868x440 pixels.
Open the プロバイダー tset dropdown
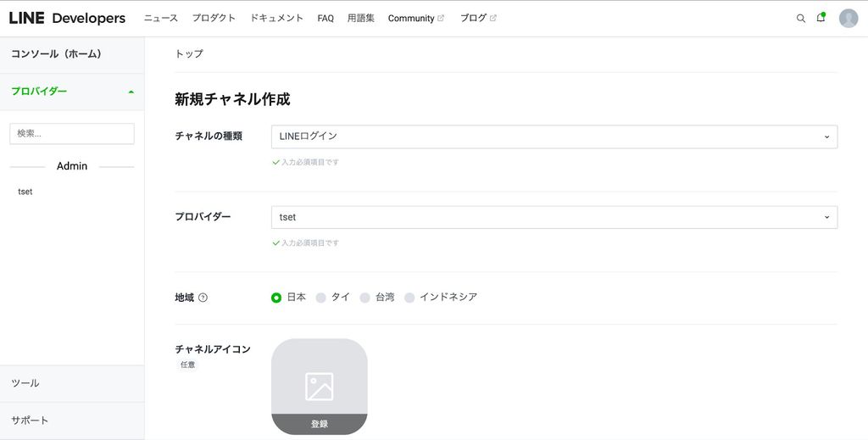(x=554, y=218)
